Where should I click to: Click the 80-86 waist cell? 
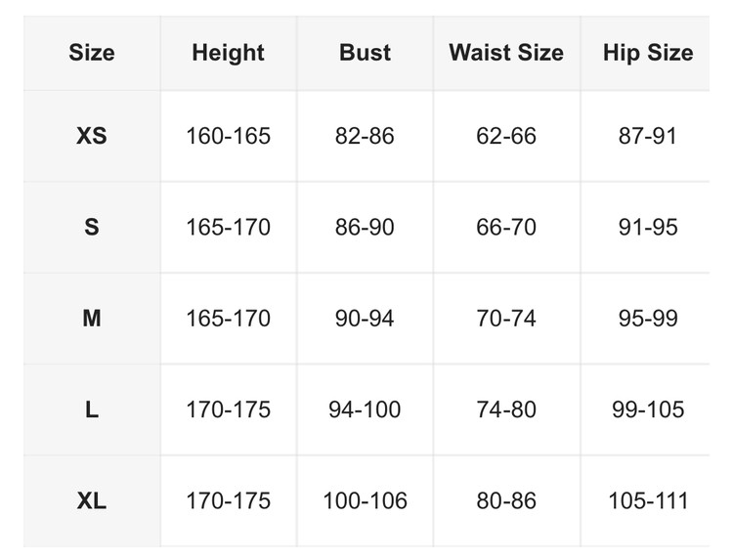pyautogui.click(x=506, y=501)
